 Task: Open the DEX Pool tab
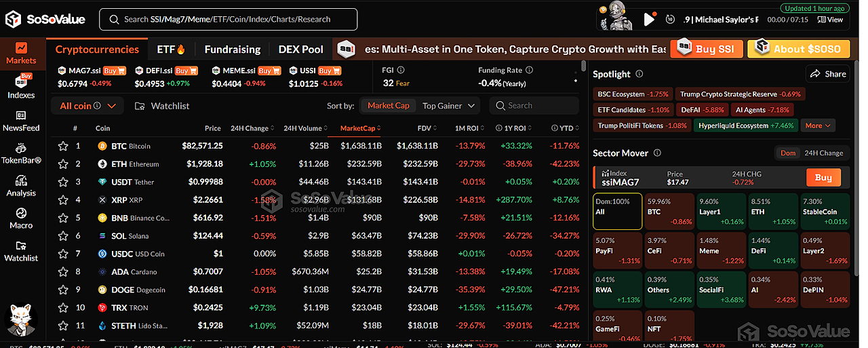(x=300, y=50)
